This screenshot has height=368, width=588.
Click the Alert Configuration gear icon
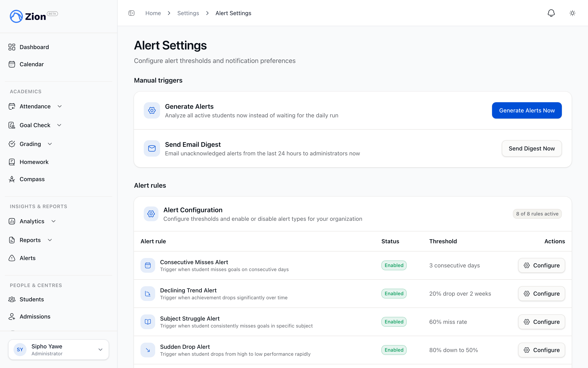click(151, 214)
